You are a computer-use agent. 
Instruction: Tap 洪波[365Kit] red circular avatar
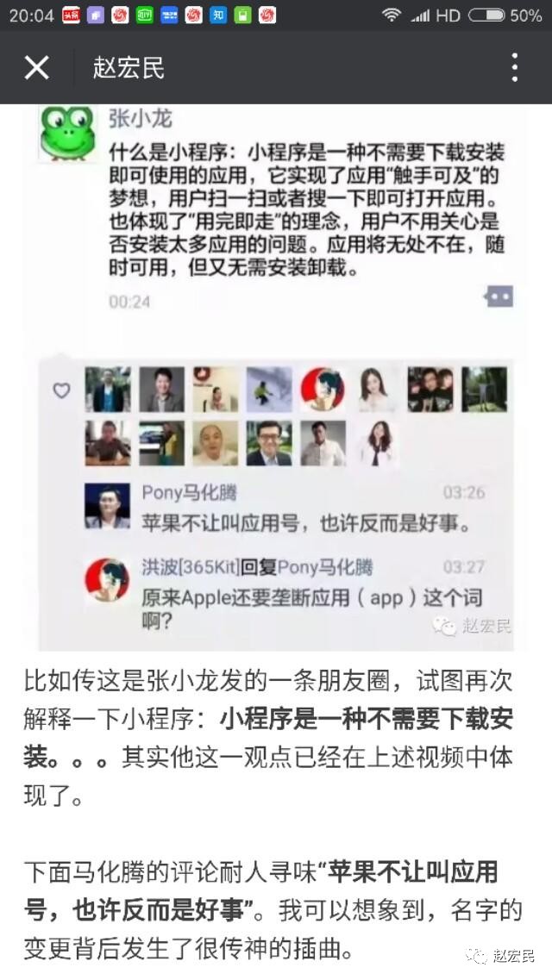(108, 580)
